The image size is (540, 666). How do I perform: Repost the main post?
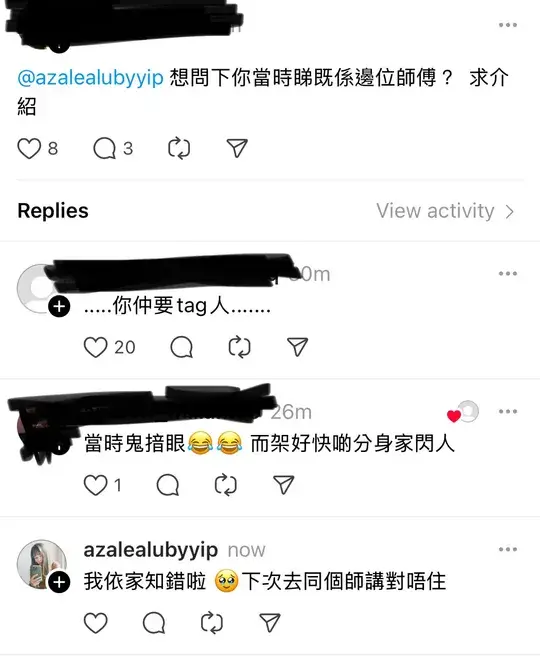[x=179, y=149]
